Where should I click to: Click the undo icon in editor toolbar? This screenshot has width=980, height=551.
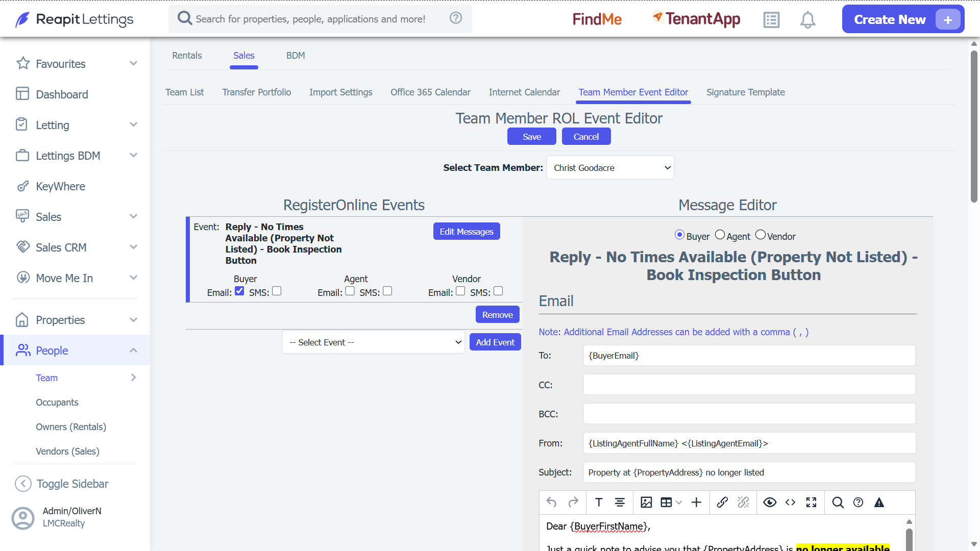click(551, 503)
